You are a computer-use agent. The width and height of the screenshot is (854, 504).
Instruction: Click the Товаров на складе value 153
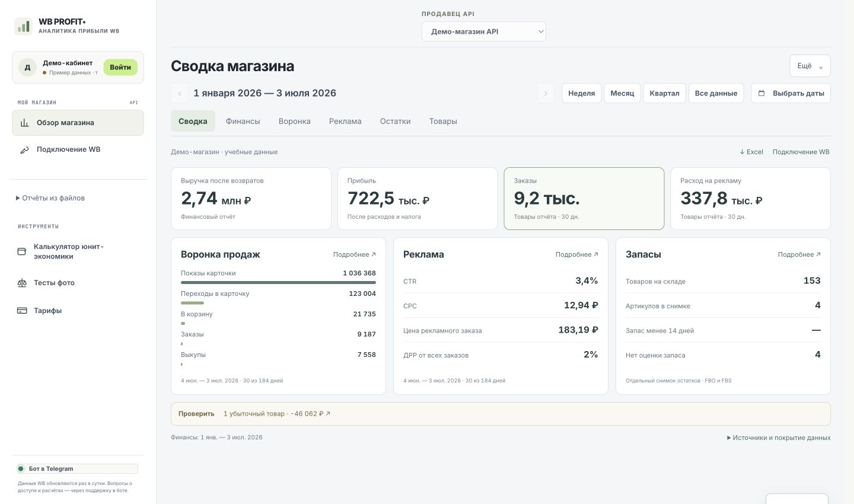(x=812, y=280)
